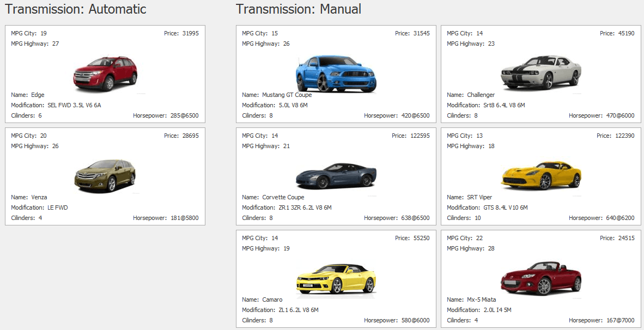Image resolution: width=644 pixels, height=330 pixels.
Task: Click the Venza card's MPG City value 20
Action: pos(44,136)
